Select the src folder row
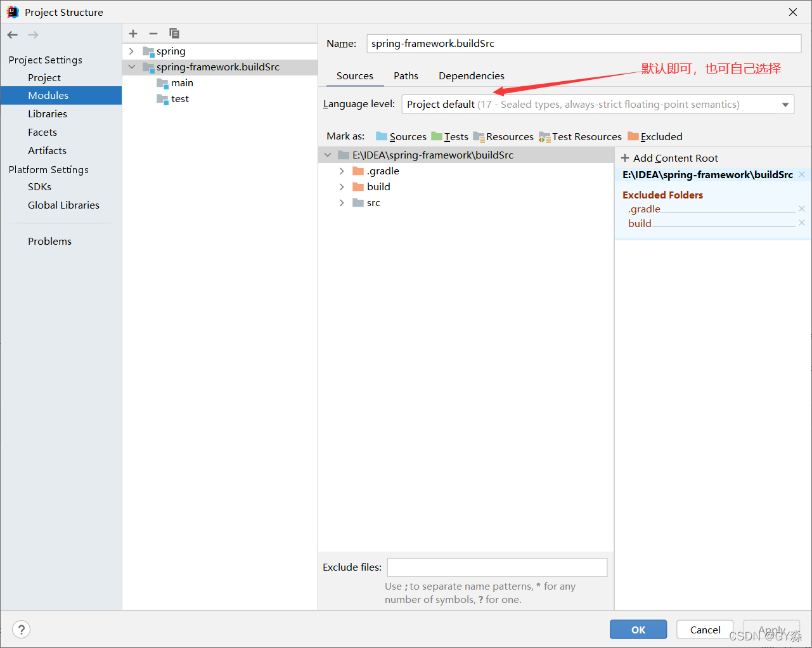 466,203
